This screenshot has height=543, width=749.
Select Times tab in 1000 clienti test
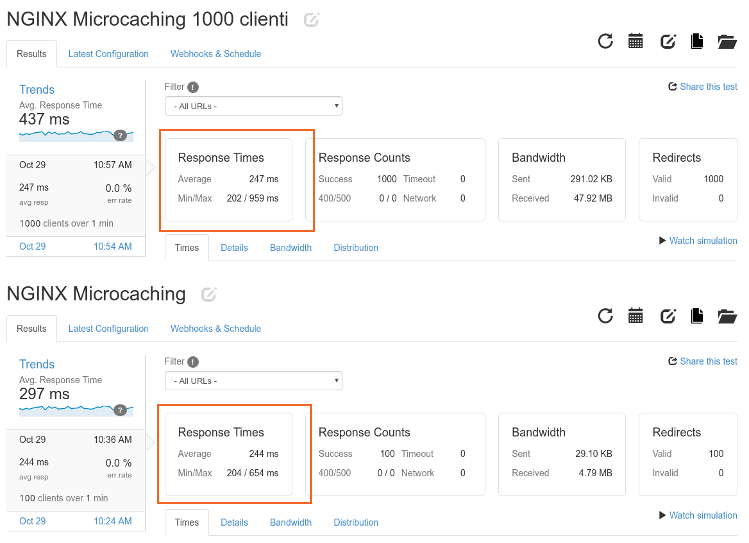[x=187, y=248]
